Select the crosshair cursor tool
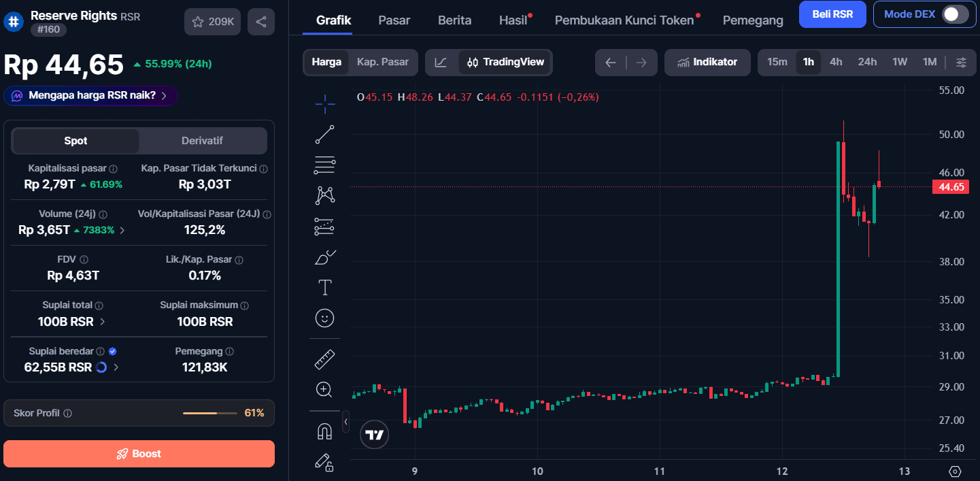Image resolution: width=980 pixels, height=481 pixels. click(x=325, y=103)
